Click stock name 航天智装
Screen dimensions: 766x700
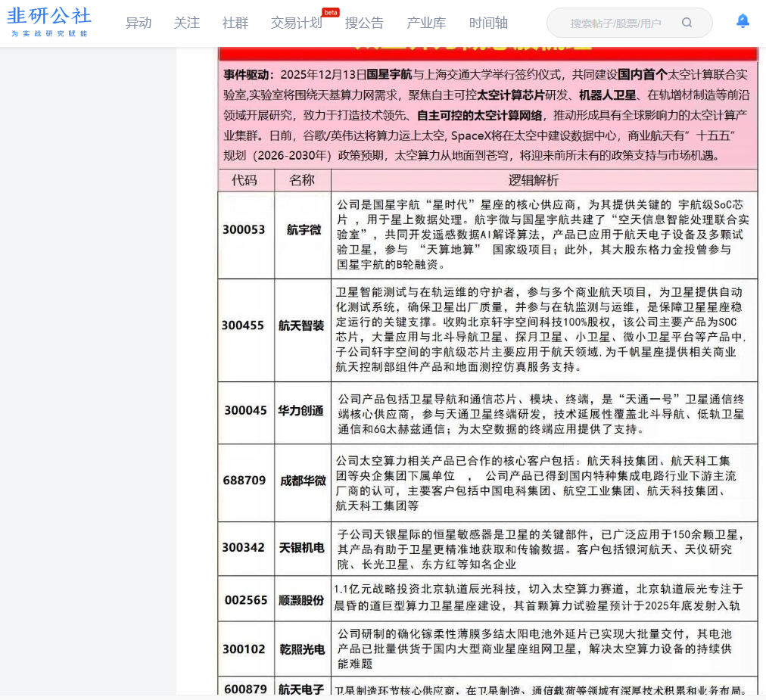coord(301,326)
